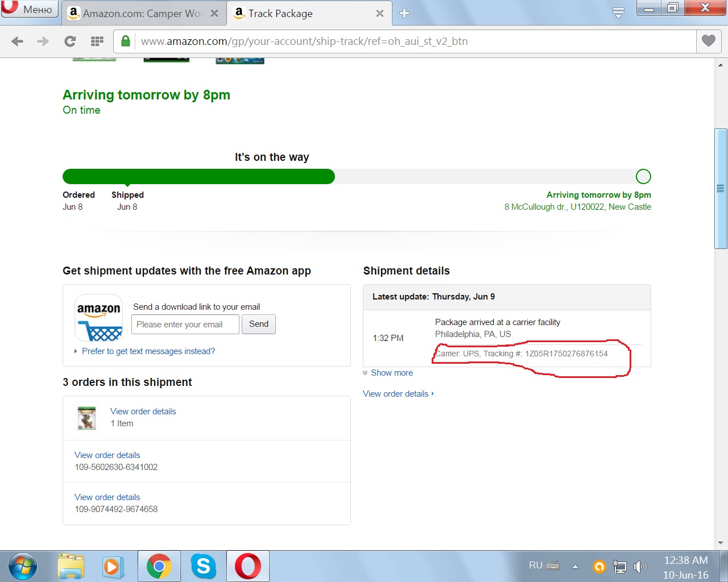Reload the current page
The image size is (728, 582).
tap(70, 41)
